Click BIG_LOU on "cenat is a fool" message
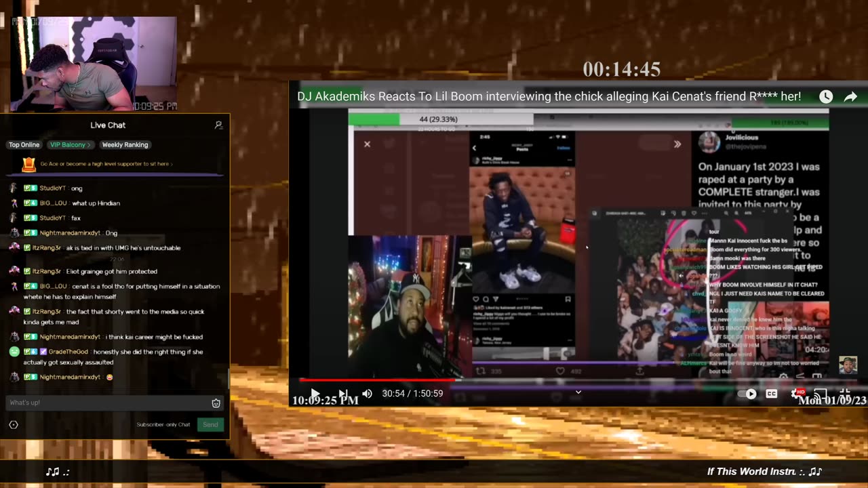The height and width of the screenshot is (488, 868). coord(54,286)
